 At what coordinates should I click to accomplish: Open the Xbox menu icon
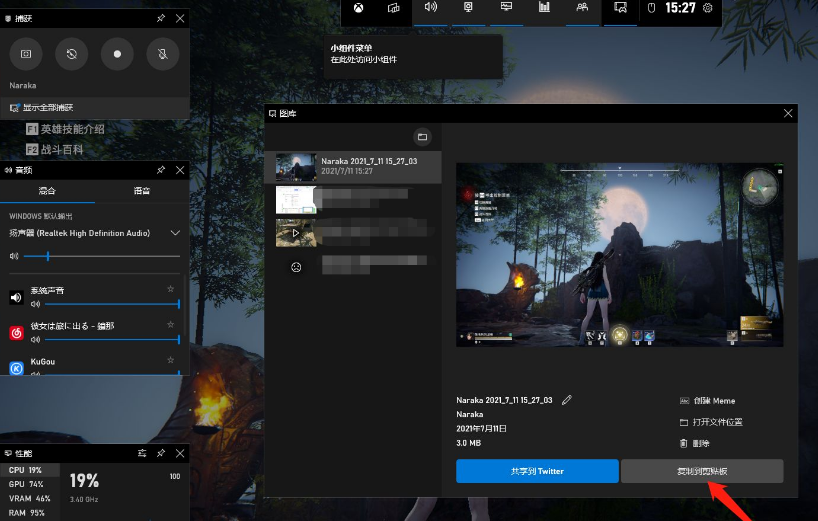click(358, 8)
